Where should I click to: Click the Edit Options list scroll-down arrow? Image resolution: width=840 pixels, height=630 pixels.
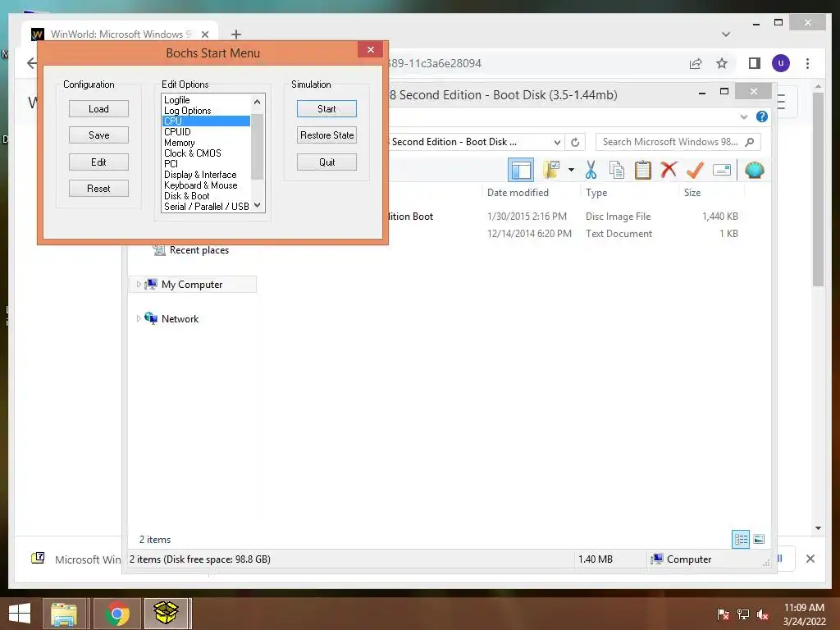pos(257,205)
